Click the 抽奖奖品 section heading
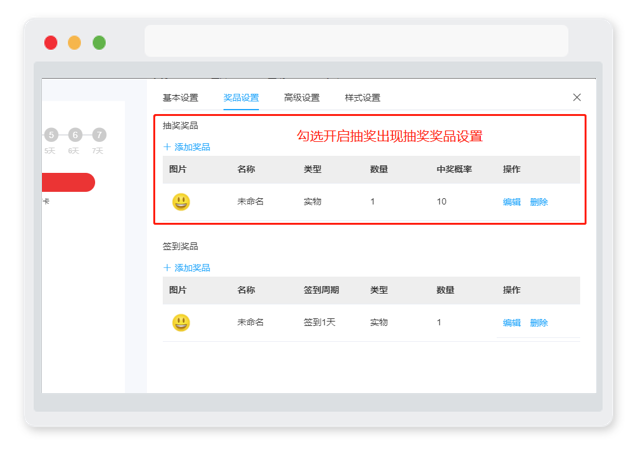Screen dimensions: 640x451 tap(180, 125)
